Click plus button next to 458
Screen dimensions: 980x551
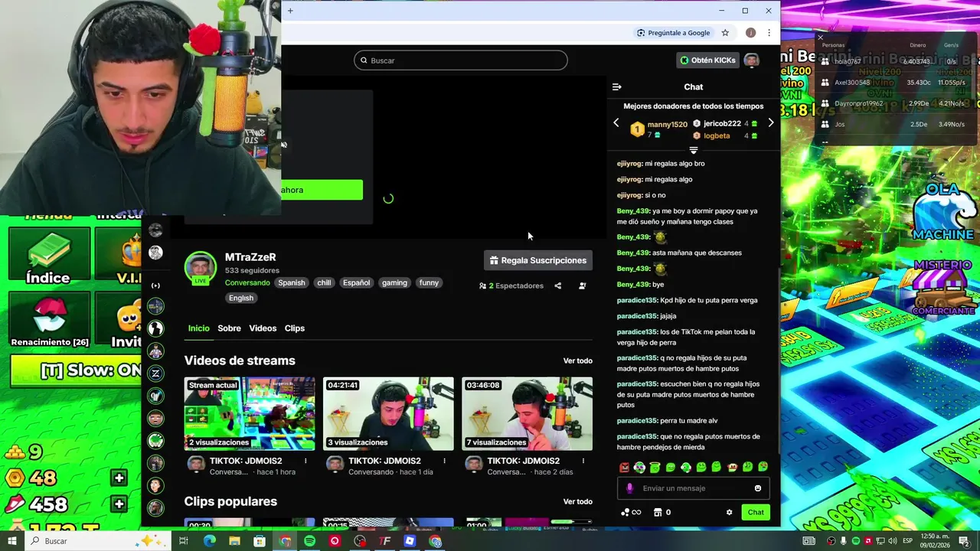(119, 504)
